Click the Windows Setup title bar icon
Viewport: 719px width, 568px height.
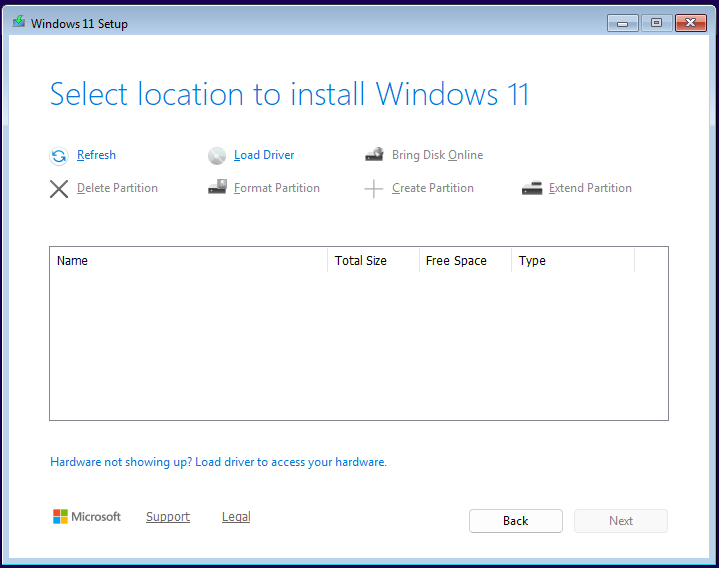[x=18, y=23]
